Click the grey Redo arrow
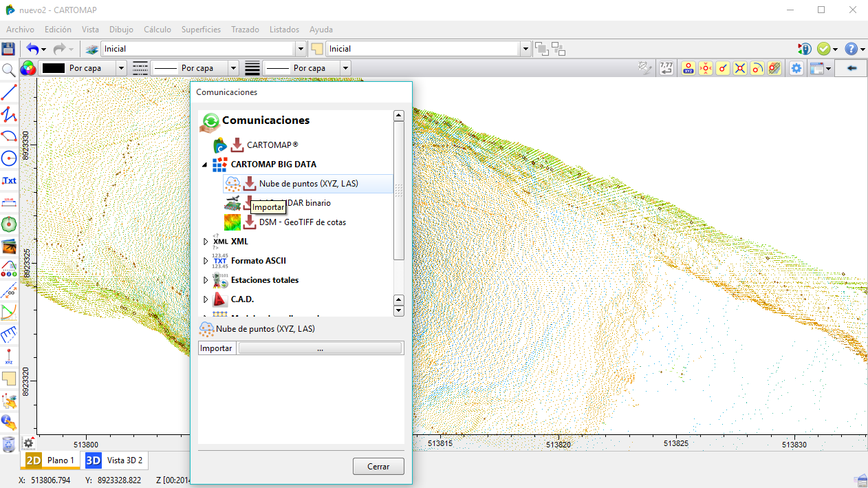This screenshot has width=868, height=488. [x=59, y=49]
